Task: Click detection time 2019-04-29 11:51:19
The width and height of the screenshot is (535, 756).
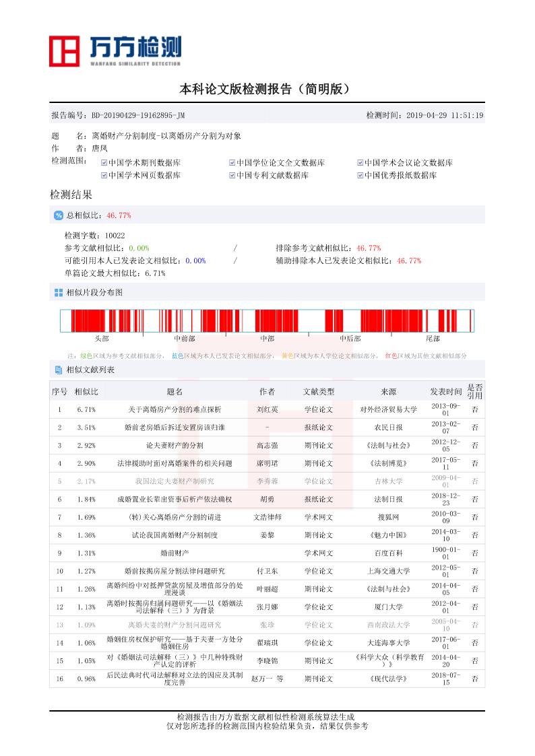Action: (x=444, y=115)
